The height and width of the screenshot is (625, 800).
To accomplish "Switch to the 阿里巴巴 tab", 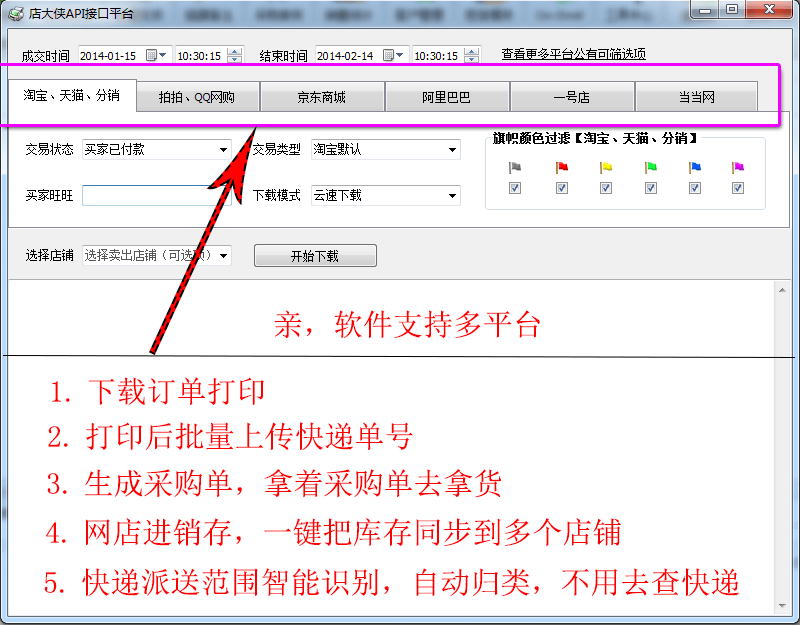I will (x=448, y=96).
